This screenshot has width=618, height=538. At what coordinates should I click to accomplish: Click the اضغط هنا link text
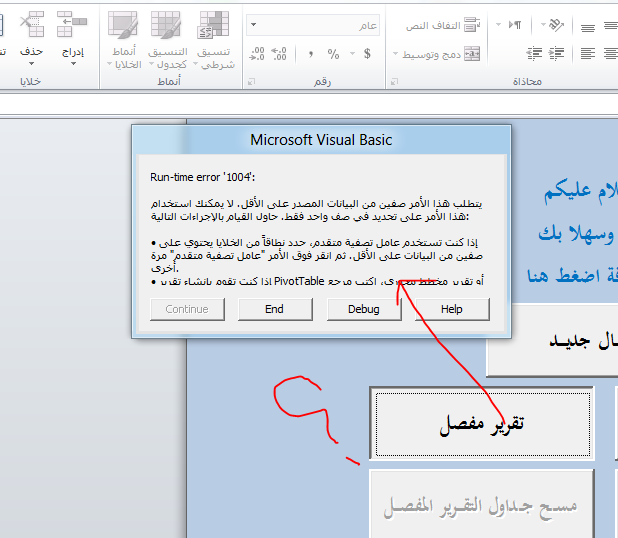(564, 276)
